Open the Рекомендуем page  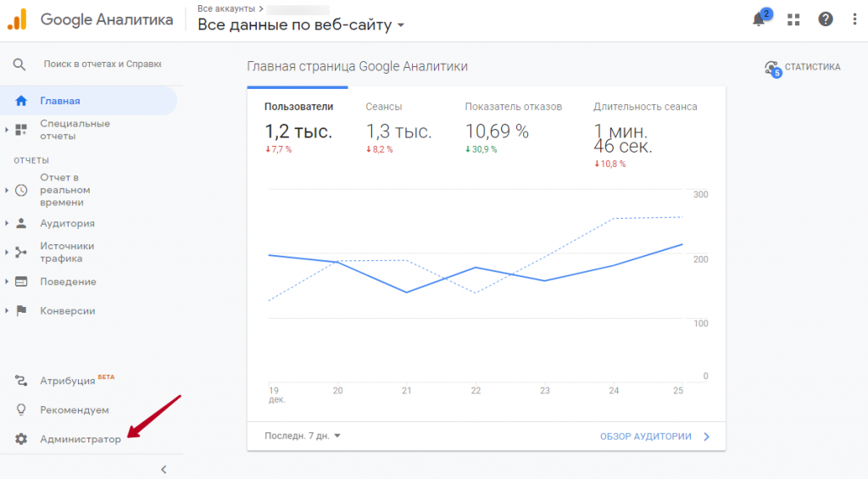click(x=75, y=409)
